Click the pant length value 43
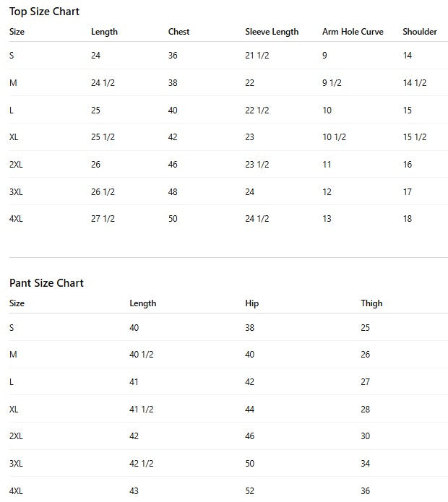 pyautogui.click(x=134, y=491)
